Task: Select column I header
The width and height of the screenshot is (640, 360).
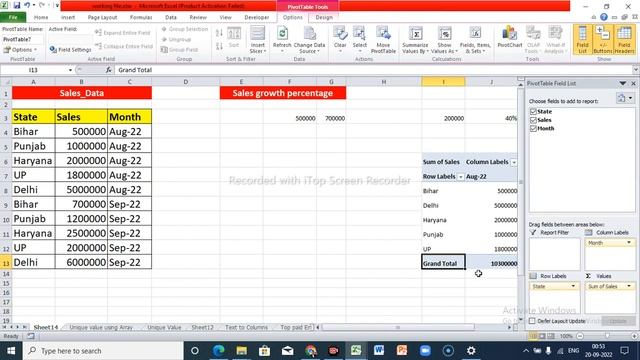Action: click(x=443, y=82)
